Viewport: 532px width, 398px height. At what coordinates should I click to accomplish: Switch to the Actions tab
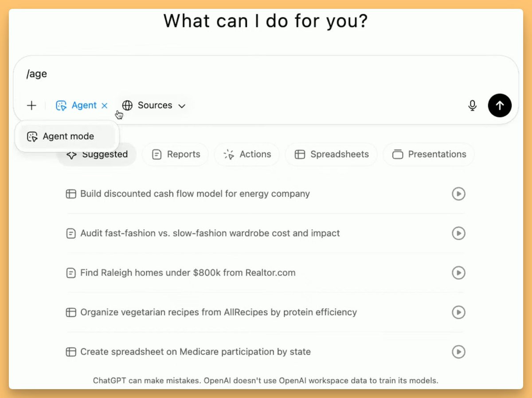pos(247,154)
